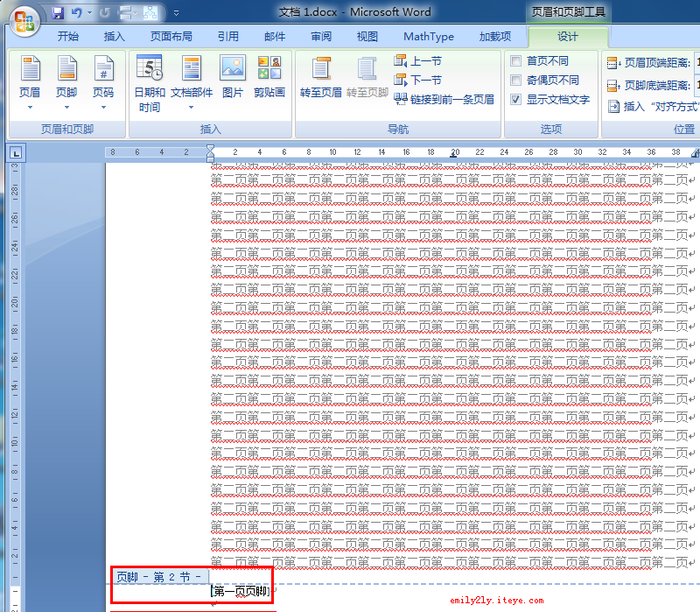Go to 上一节 previous section
Screen dimensions: 700x612
point(418,61)
